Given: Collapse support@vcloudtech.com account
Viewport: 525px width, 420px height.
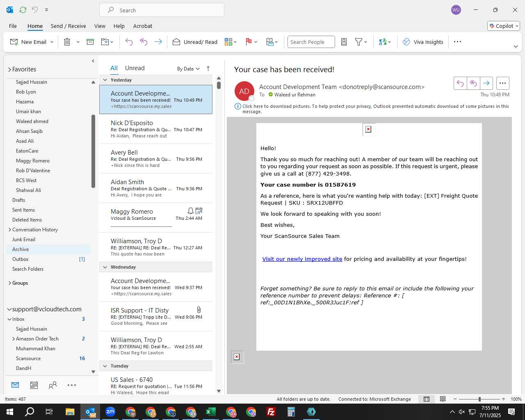Looking at the screenshot, I should pyautogui.click(x=9, y=310).
